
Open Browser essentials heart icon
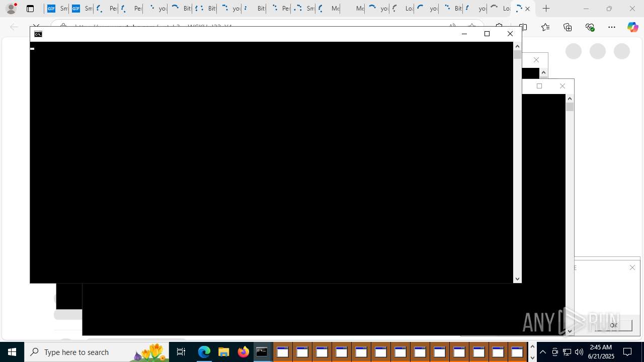coord(590,27)
